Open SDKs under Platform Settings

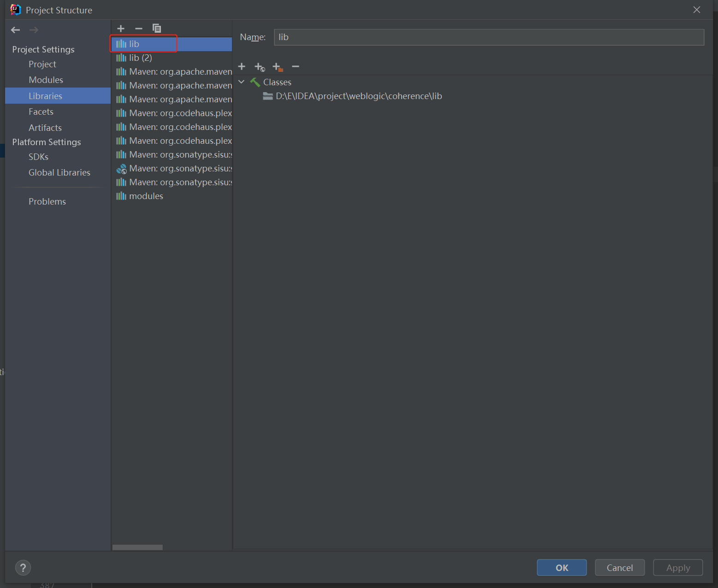pyautogui.click(x=39, y=157)
